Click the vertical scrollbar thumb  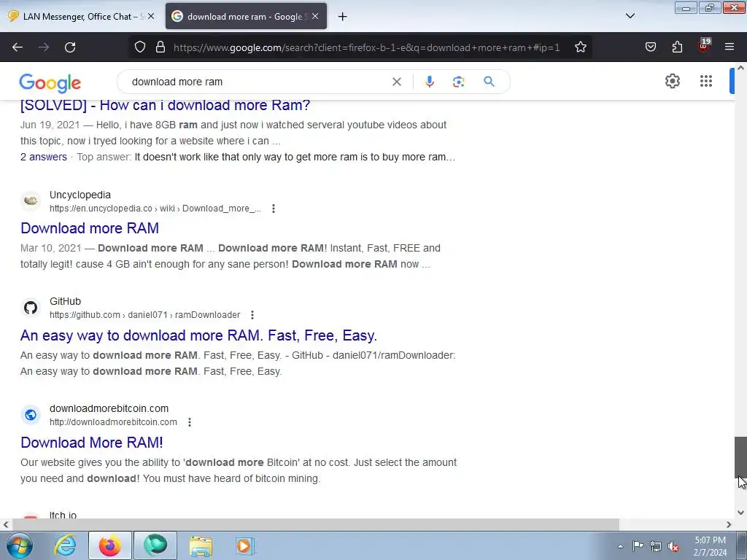point(740,457)
